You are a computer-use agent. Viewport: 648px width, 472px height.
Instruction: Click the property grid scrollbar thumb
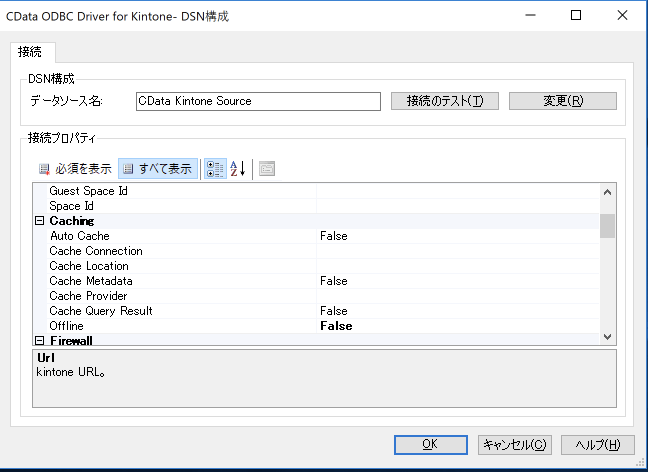click(x=607, y=226)
